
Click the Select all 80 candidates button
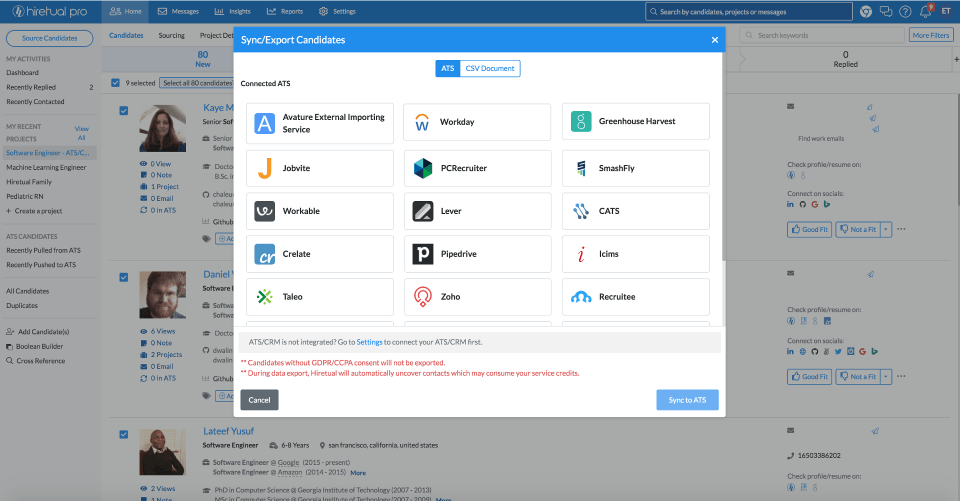tap(197, 83)
